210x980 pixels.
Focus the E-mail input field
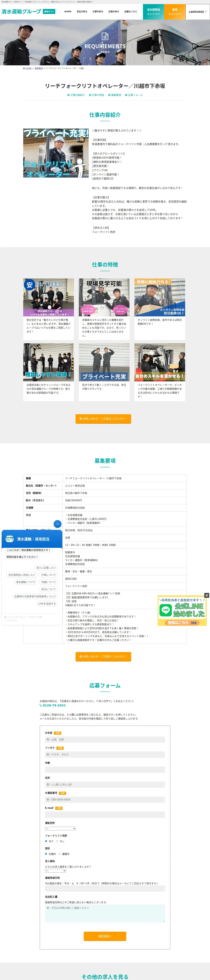tap(105, 815)
